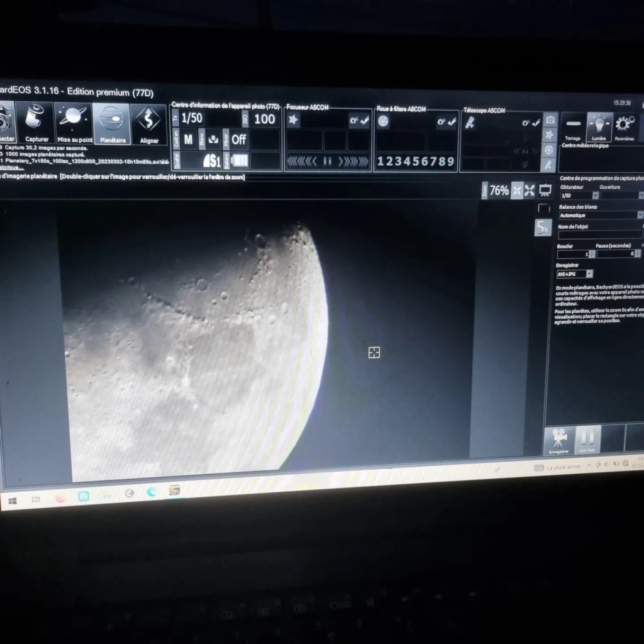The width and height of the screenshot is (644, 644).
Task: Enable the 5x zoom button
Action: (542, 228)
